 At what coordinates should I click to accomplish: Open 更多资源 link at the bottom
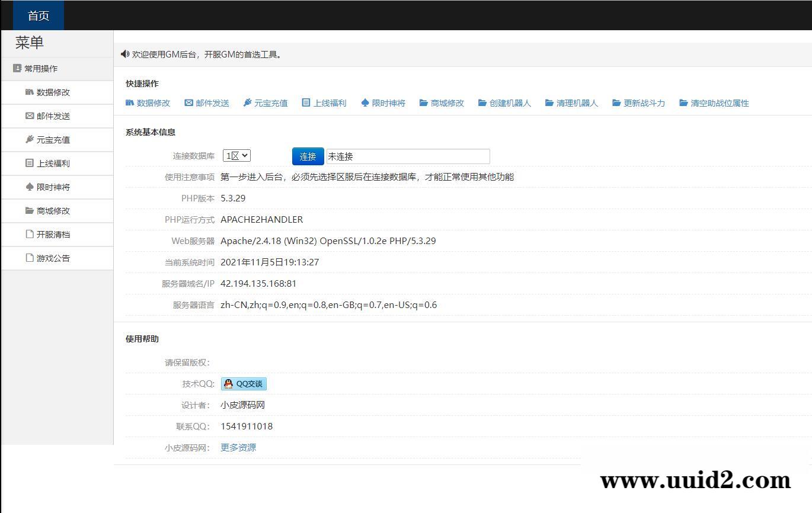[238, 447]
